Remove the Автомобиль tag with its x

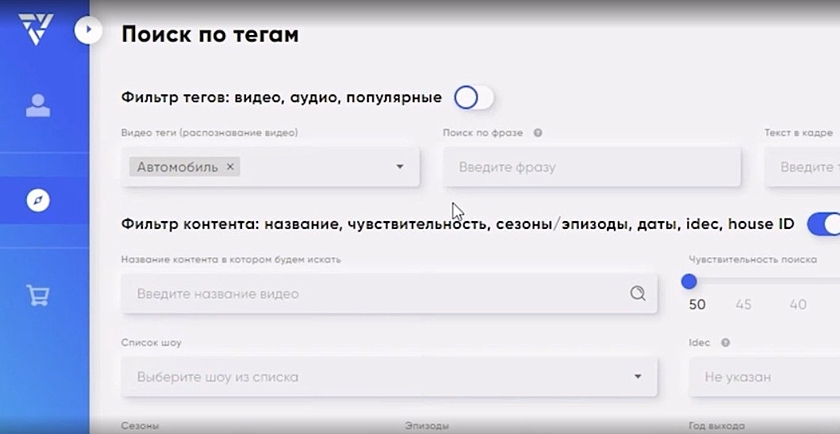[230, 167]
